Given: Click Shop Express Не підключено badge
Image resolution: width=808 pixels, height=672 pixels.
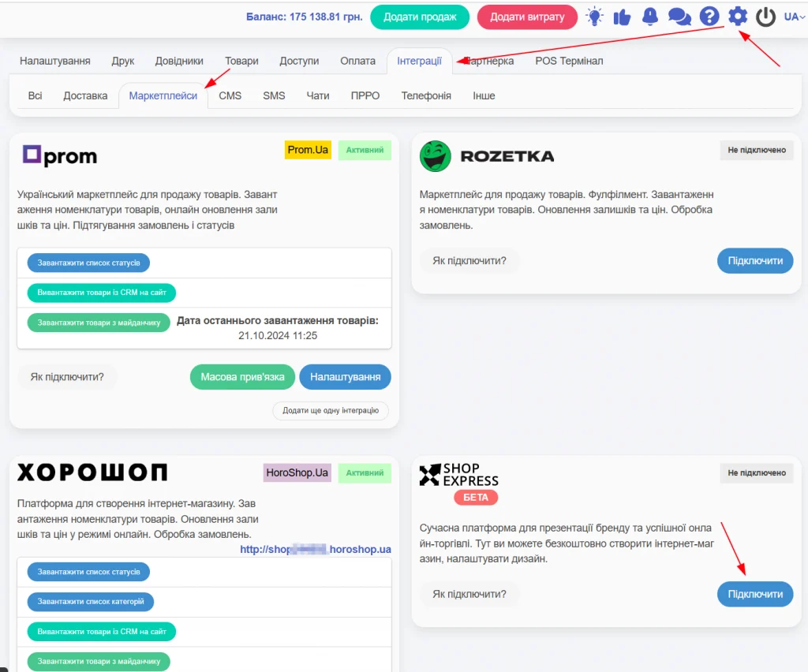Looking at the screenshot, I should (x=757, y=472).
